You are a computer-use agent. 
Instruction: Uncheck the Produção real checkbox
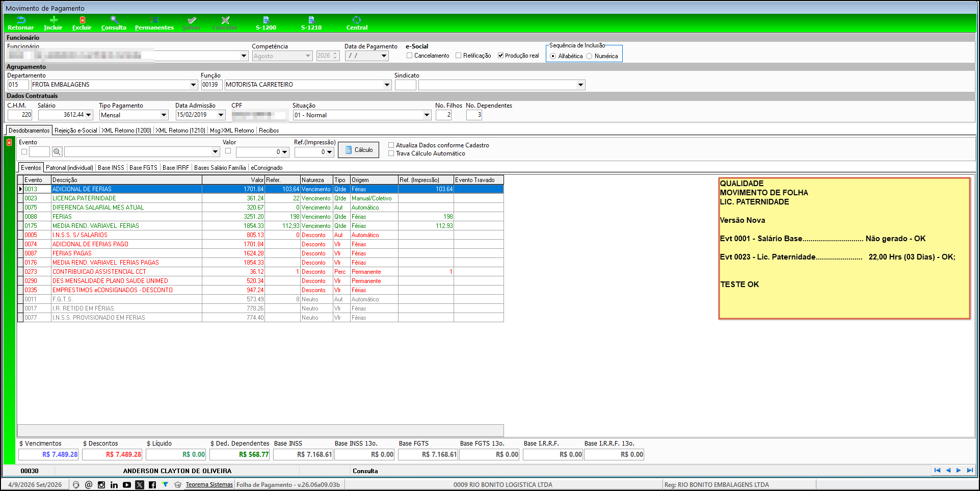click(x=500, y=56)
